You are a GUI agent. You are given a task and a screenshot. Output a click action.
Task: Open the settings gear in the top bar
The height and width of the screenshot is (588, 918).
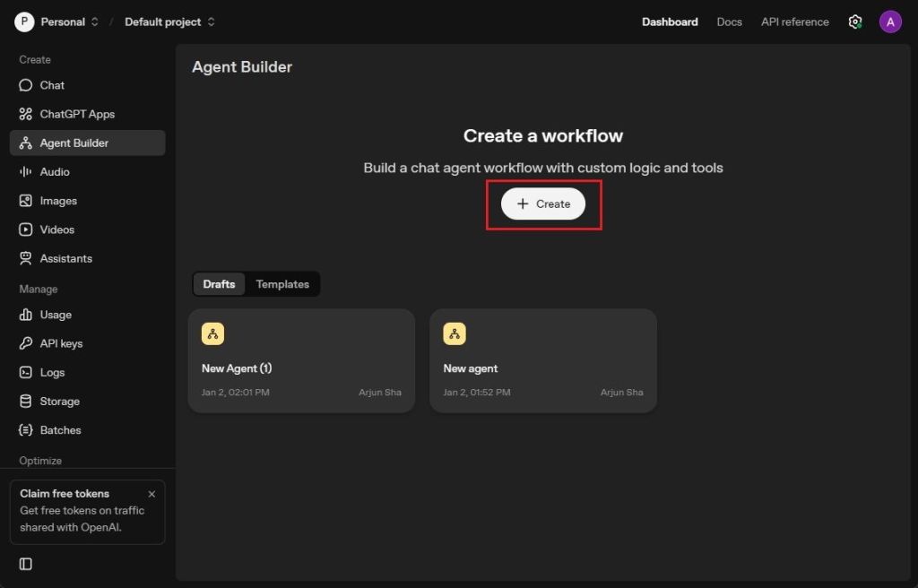pyautogui.click(x=854, y=22)
